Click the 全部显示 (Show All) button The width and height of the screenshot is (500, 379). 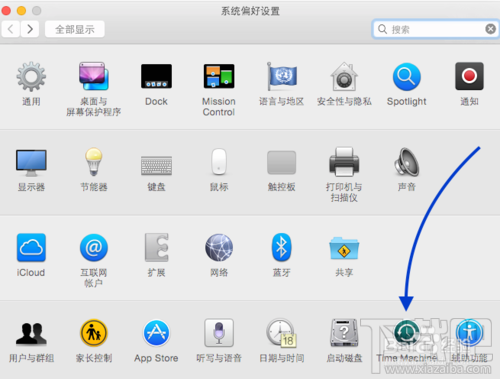(x=75, y=29)
